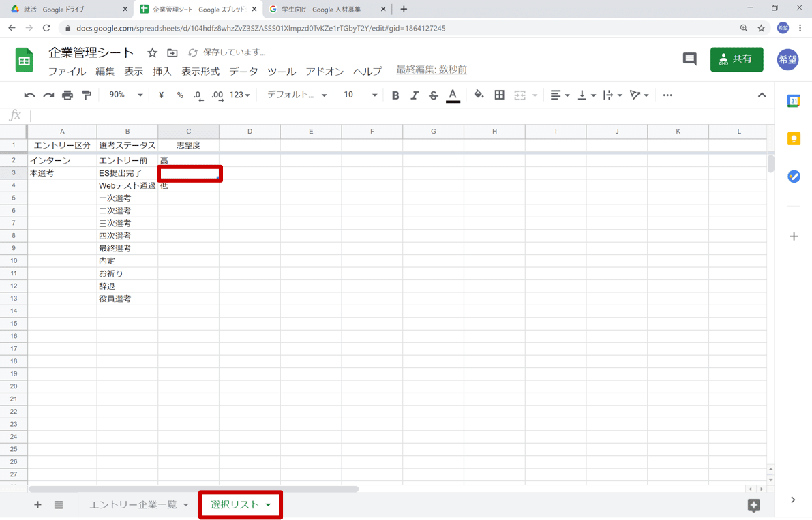Add a new sheet with plus icon
Screen dimensions: 812x520
point(37,504)
